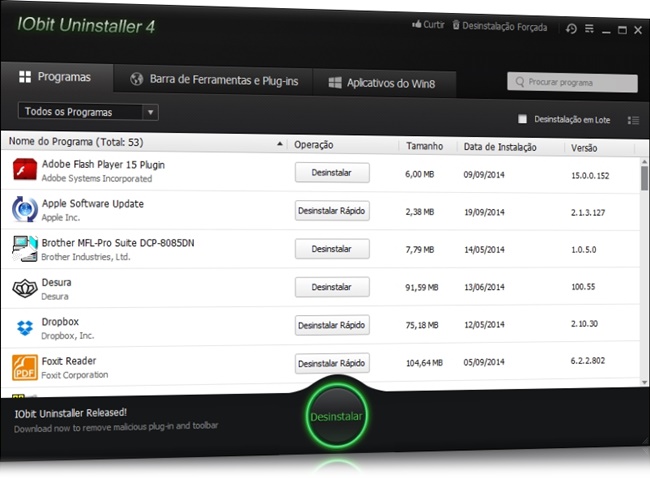The height and width of the screenshot is (478, 650).
Task: Select the Dropbox program name
Action: pos(60,321)
